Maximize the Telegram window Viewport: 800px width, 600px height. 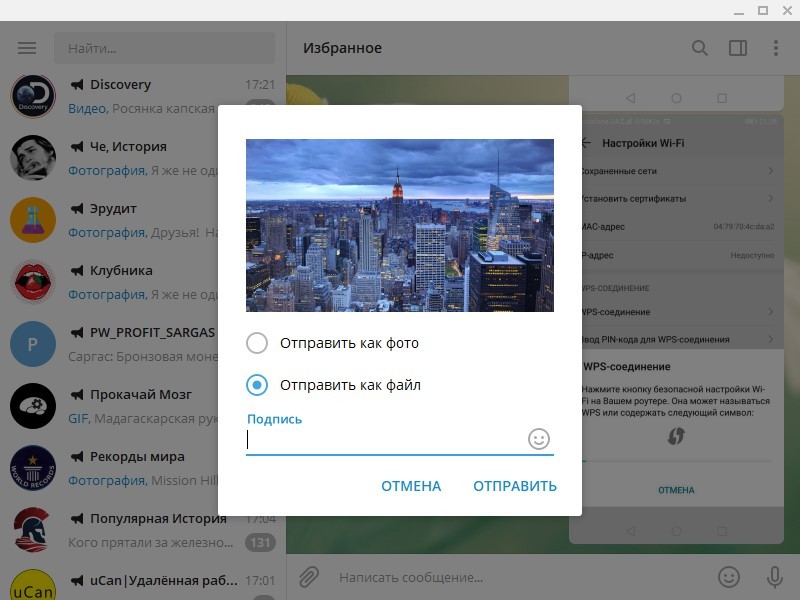coord(763,11)
